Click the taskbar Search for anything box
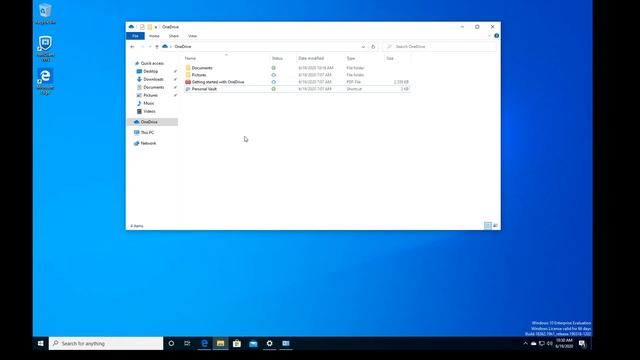 106,344
